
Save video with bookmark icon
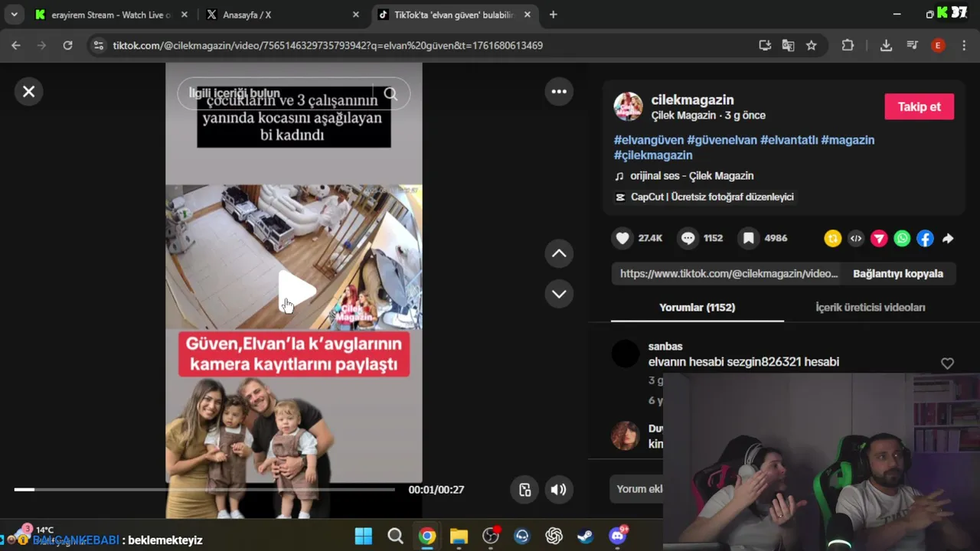click(748, 238)
